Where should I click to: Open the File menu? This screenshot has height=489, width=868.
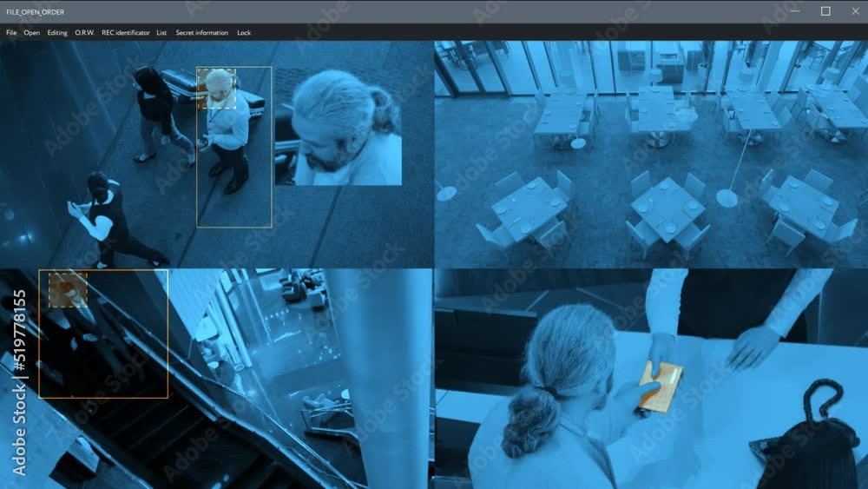pos(11,33)
